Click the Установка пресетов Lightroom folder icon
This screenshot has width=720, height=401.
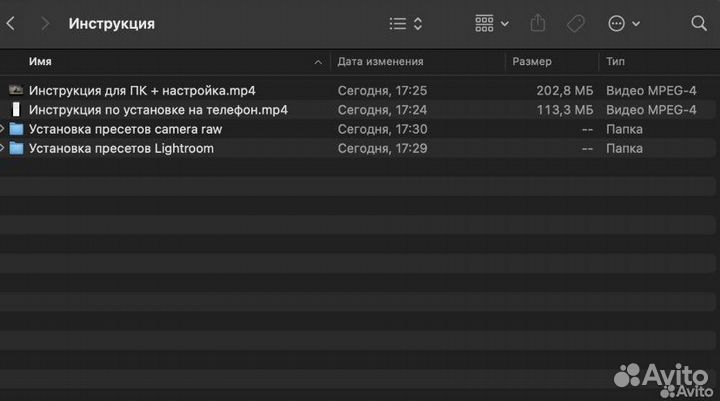pos(16,148)
